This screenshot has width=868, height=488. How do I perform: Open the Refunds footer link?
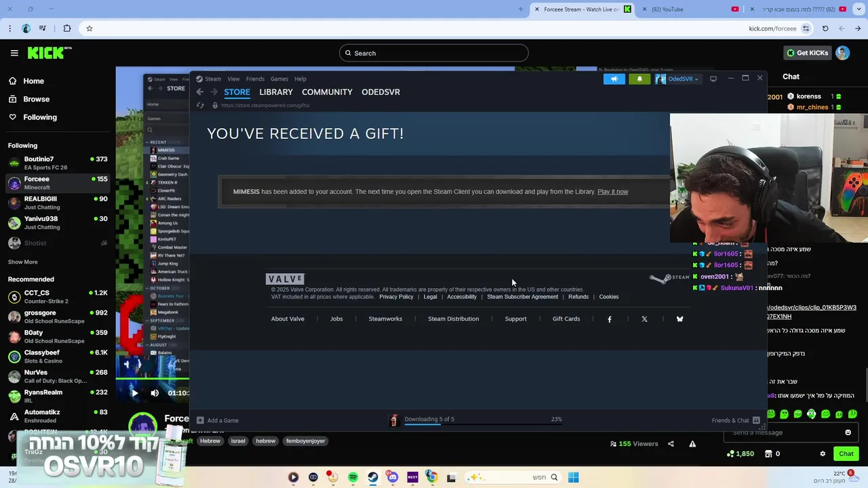[x=578, y=297]
